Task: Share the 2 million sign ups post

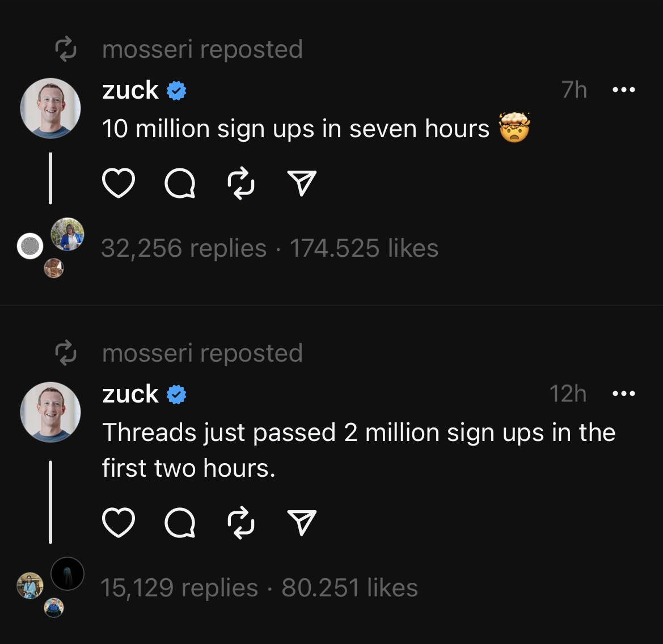Action: (302, 523)
